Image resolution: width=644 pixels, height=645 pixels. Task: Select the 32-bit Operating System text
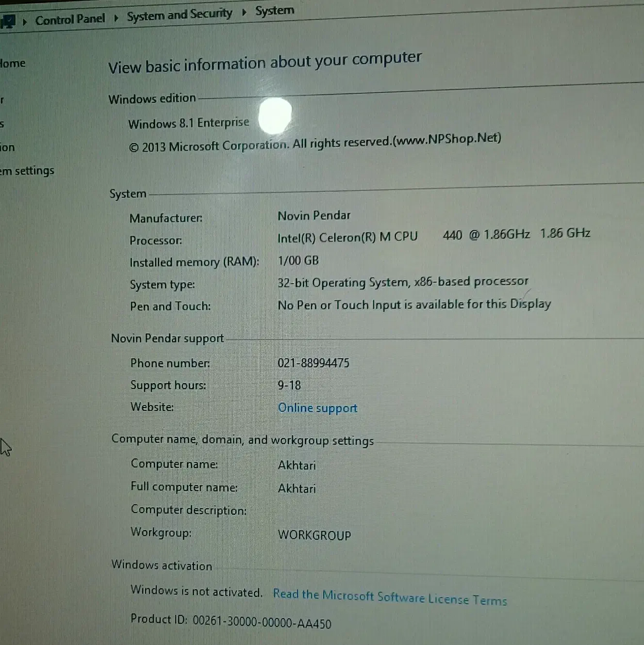coord(403,282)
